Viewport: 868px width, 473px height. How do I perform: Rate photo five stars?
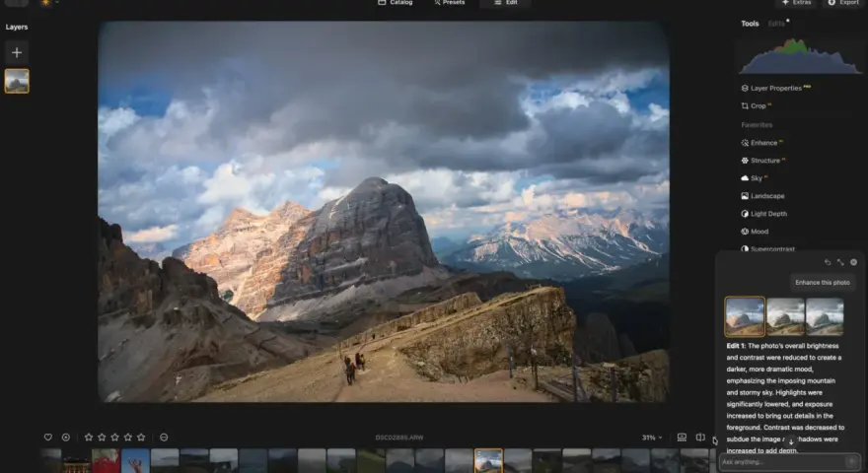coord(141,438)
